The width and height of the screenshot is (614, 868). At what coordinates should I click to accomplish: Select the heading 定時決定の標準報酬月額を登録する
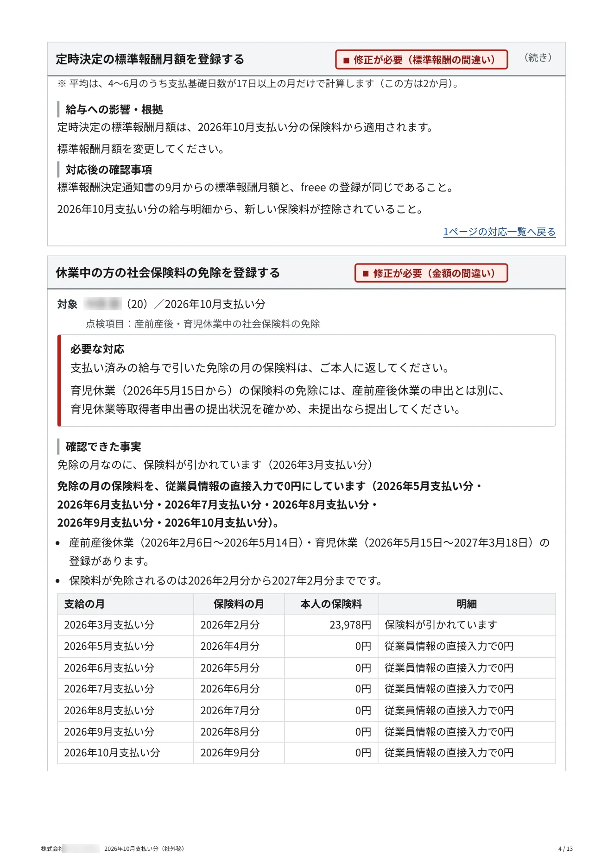150,59
